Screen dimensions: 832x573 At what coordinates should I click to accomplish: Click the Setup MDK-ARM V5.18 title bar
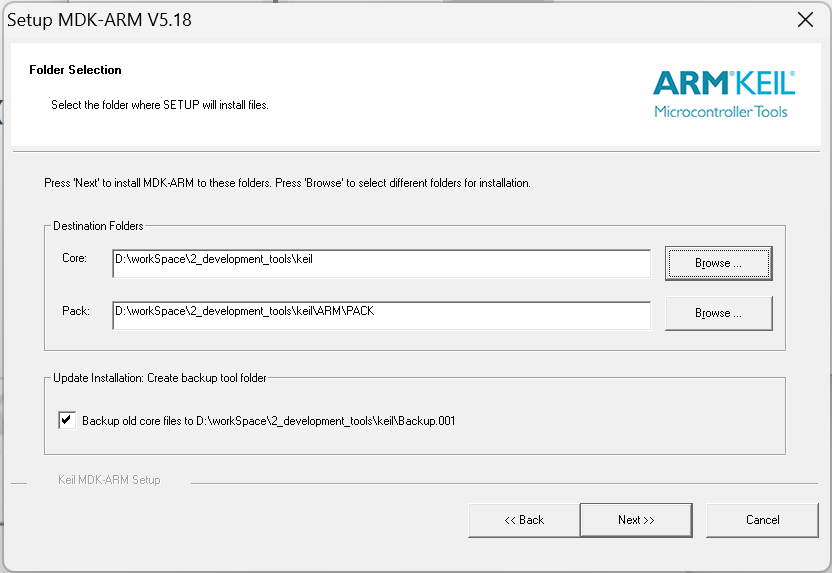pyautogui.click(x=300, y=20)
